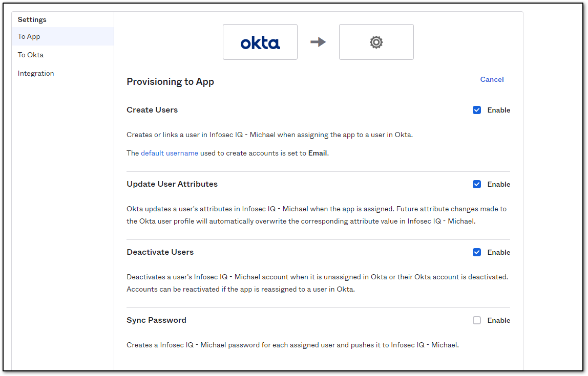Uncheck Update User Attributes Enable
Viewport: 588px width, 376px height.
click(x=477, y=184)
